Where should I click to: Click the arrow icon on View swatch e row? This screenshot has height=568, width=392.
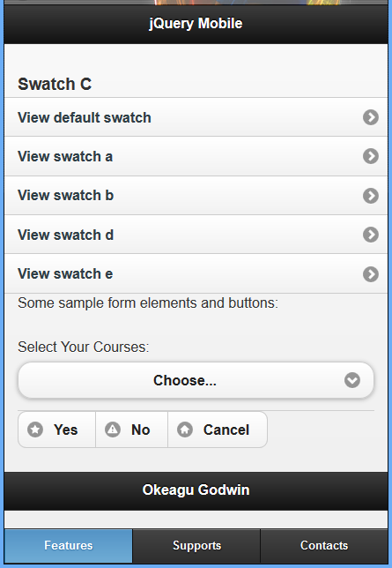click(x=371, y=273)
